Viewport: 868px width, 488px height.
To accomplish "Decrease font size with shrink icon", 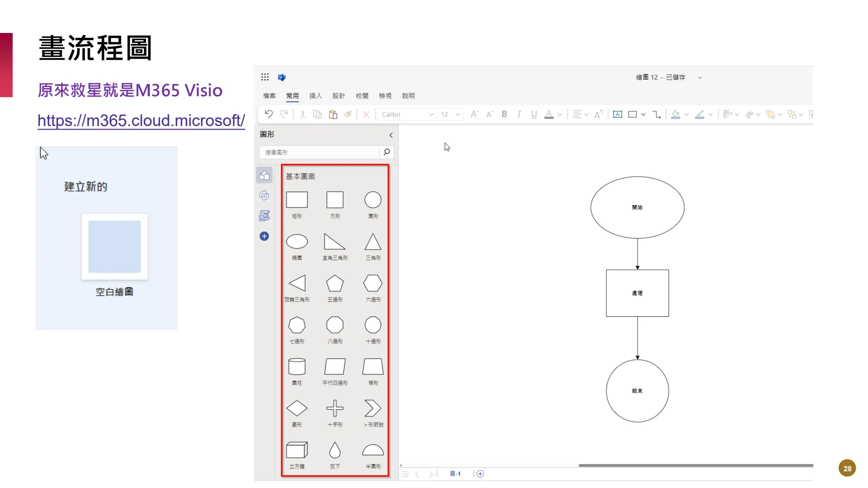I will (490, 114).
